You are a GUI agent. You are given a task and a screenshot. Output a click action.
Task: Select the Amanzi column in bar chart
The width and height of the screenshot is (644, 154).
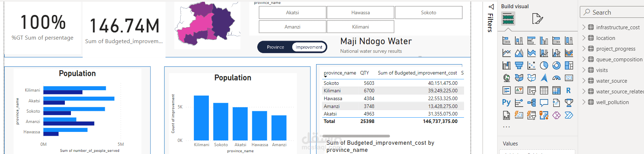click(279, 128)
